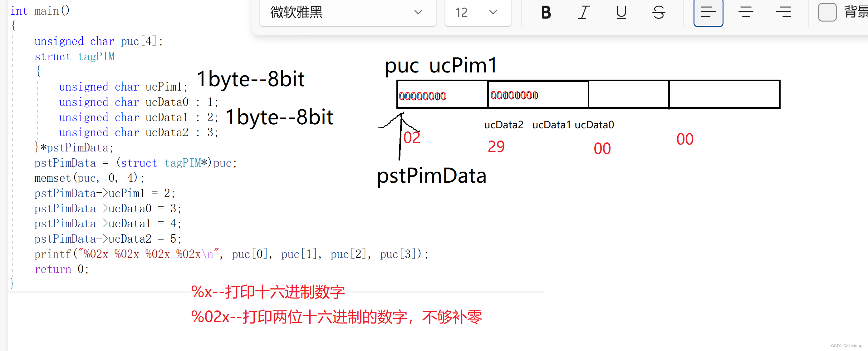Apply underline formatting
Image resolution: width=868 pixels, height=351 pixels.
tap(621, 12)
